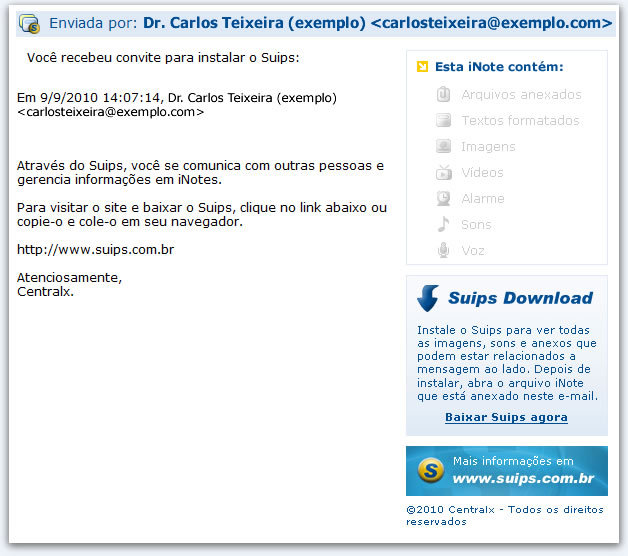628x556 pixels.
Task: Click the Centralx. signature text
Action: [x=45, y=292]
